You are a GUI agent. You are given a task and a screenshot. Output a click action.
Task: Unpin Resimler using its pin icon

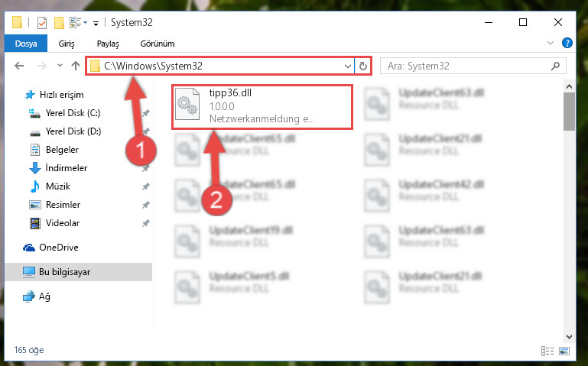pos(145,205)
